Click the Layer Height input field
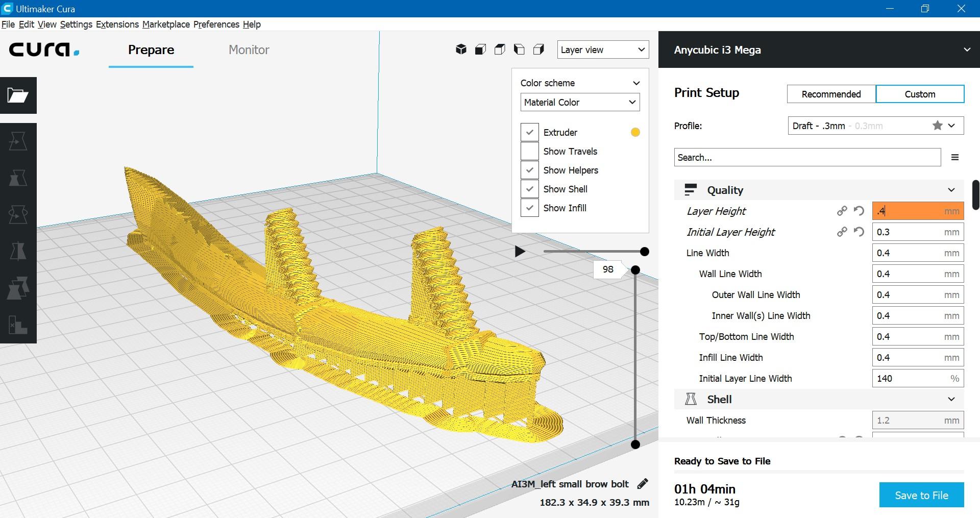Image resolution: width=980 pixels, height=518 pixels. click(918, 211)
